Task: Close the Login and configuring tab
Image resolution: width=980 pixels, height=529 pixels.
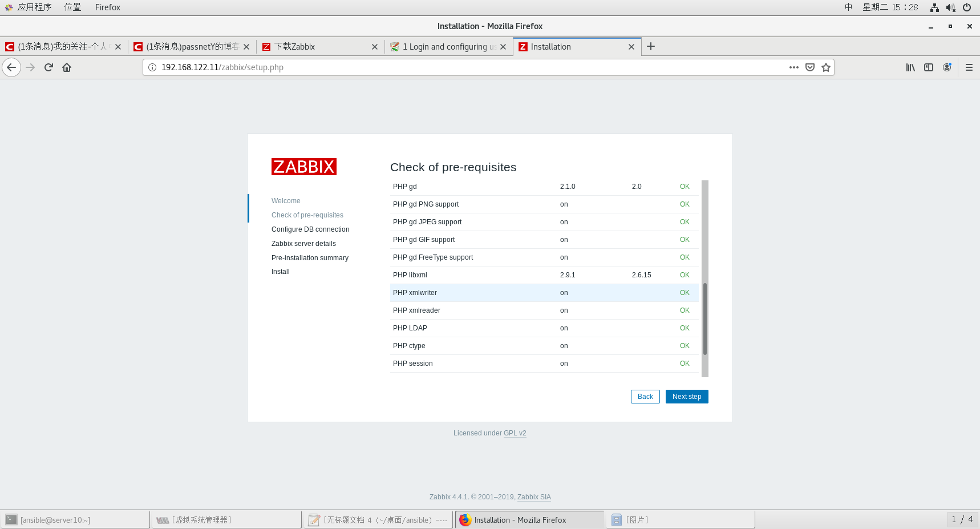Action: tap(503, 47)
